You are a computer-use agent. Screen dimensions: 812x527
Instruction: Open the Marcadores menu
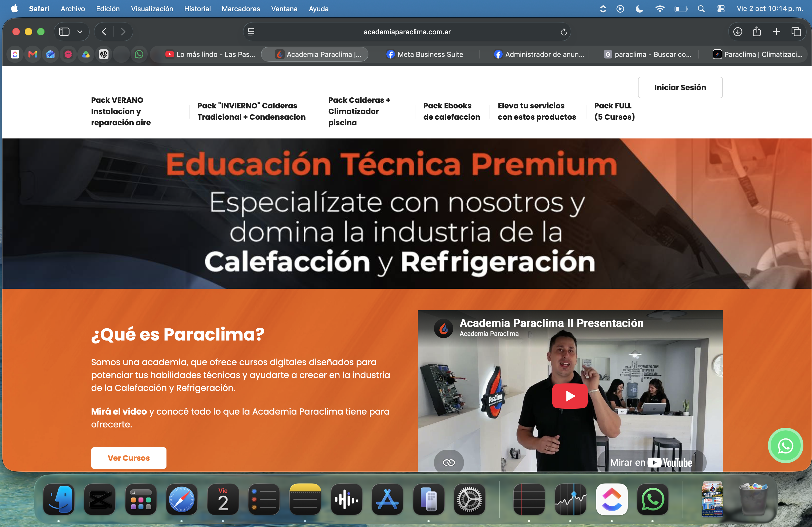[241, 9]
